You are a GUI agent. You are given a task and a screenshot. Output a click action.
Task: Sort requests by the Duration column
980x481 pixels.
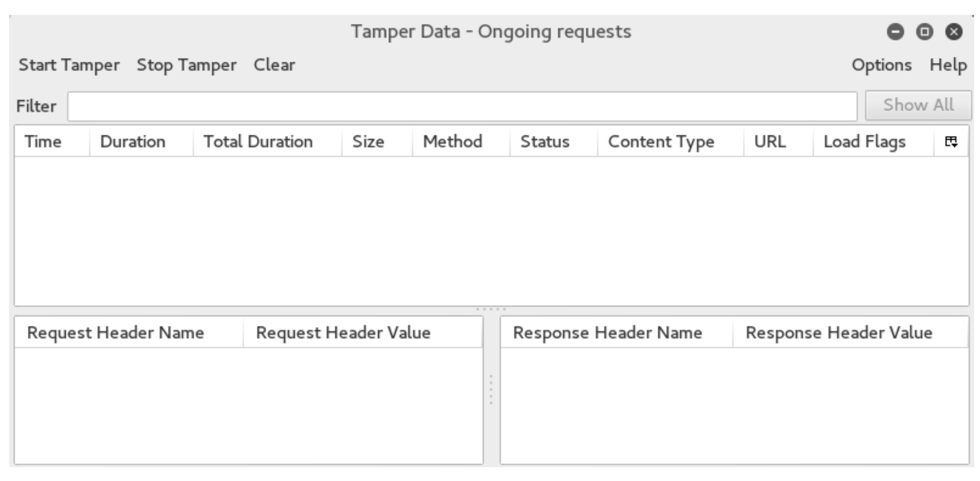134,142
